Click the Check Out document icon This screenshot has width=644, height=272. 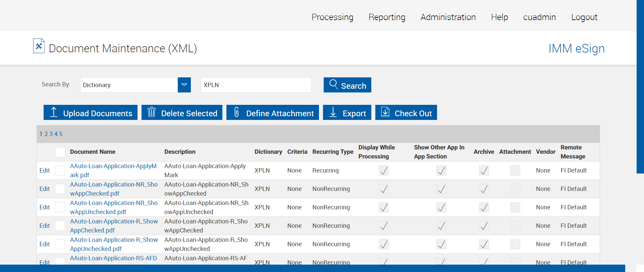[385, 112]
